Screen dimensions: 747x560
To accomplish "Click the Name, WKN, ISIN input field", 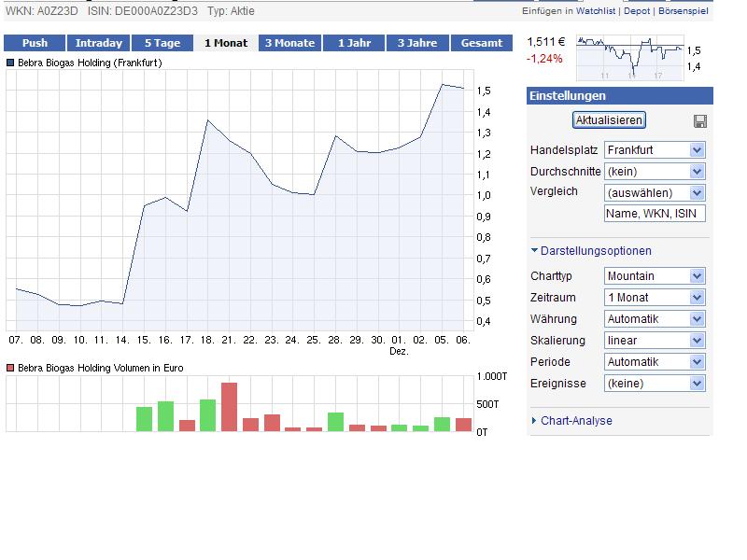I will (x=655, y=214).
